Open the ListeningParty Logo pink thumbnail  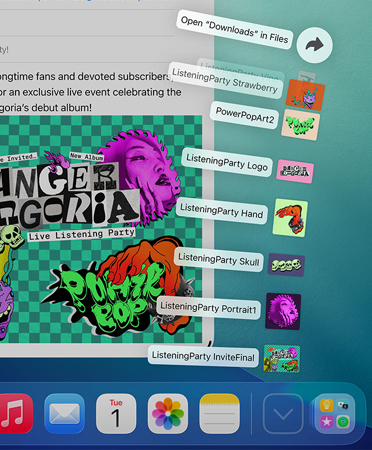pyautogui.click(x=295, y=171)
